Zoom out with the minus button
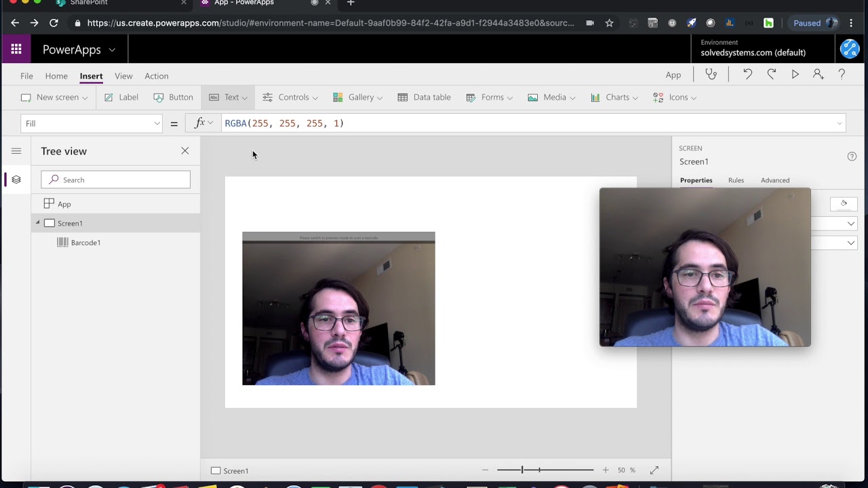 tap(485, 470)
